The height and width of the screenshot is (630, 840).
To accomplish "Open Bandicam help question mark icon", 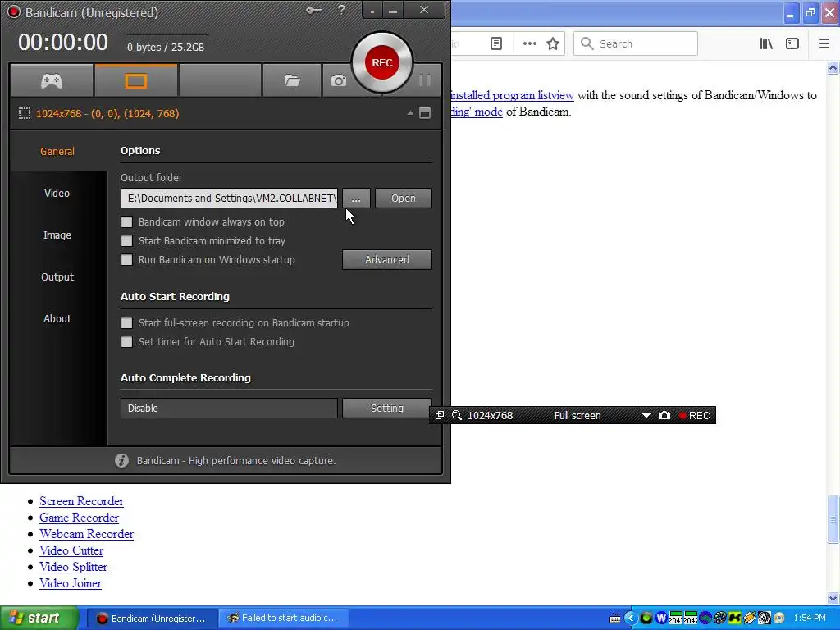I will [x=341, y=10].
